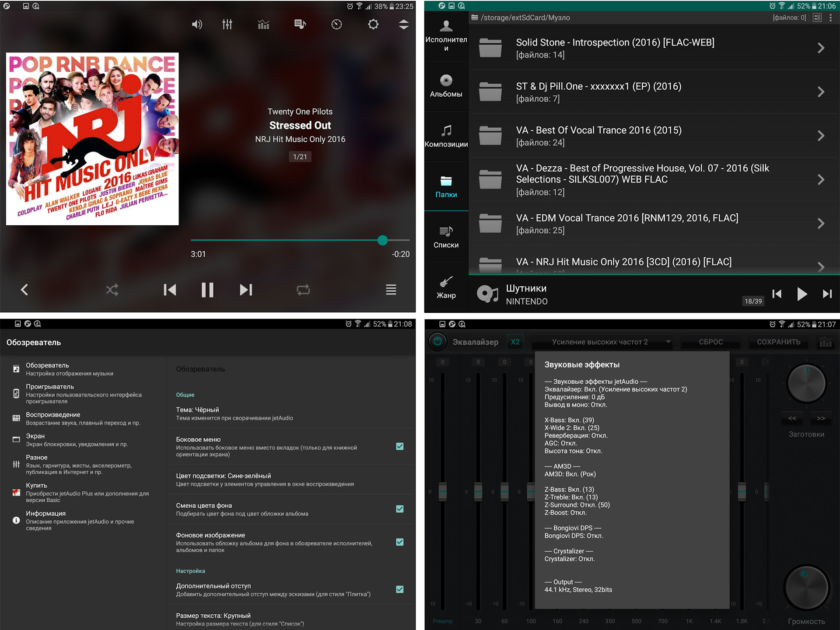The width and height of the screenshot is (840, 630).
Task: Skip to previous track in mini player
Action: [x=777, y=294]
